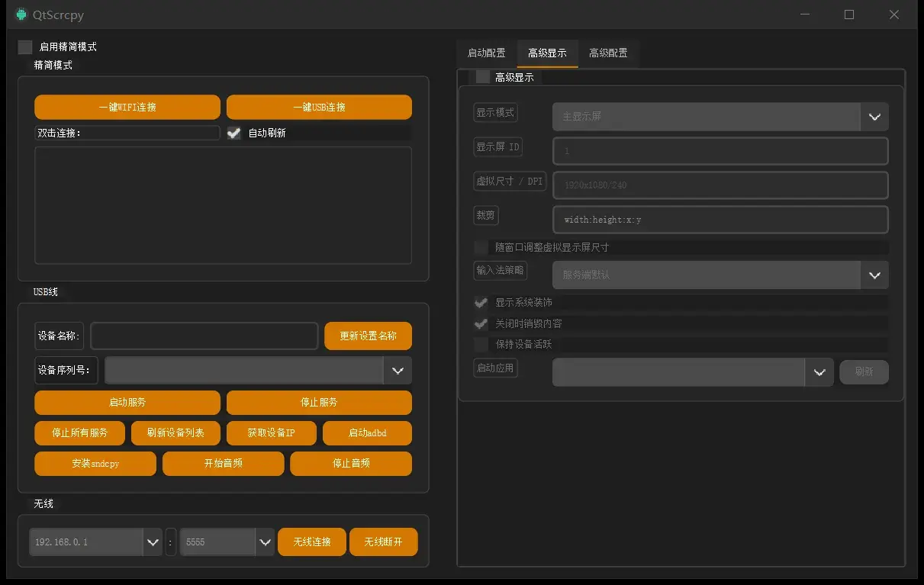Click the 一键WIFI连接 button
The image size is (924, 585).
(x=127, y=108)
